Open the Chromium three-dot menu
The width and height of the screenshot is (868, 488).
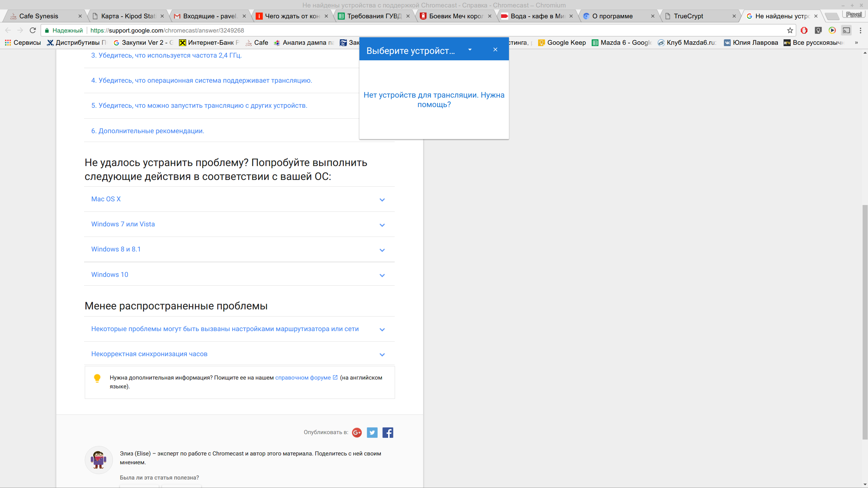pos(861,30)
